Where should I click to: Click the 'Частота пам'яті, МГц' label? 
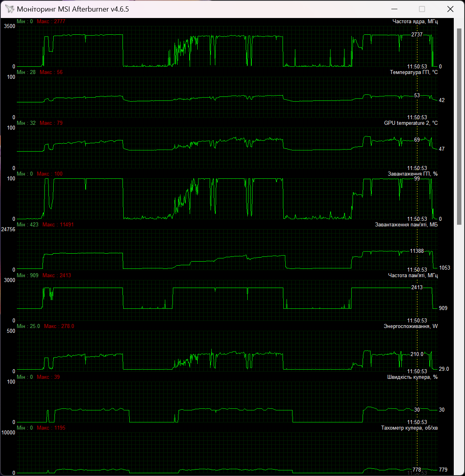point(413,275)
